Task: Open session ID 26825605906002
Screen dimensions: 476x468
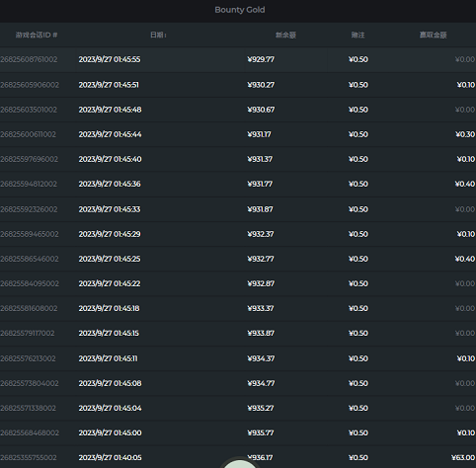Action: [30, 85]
